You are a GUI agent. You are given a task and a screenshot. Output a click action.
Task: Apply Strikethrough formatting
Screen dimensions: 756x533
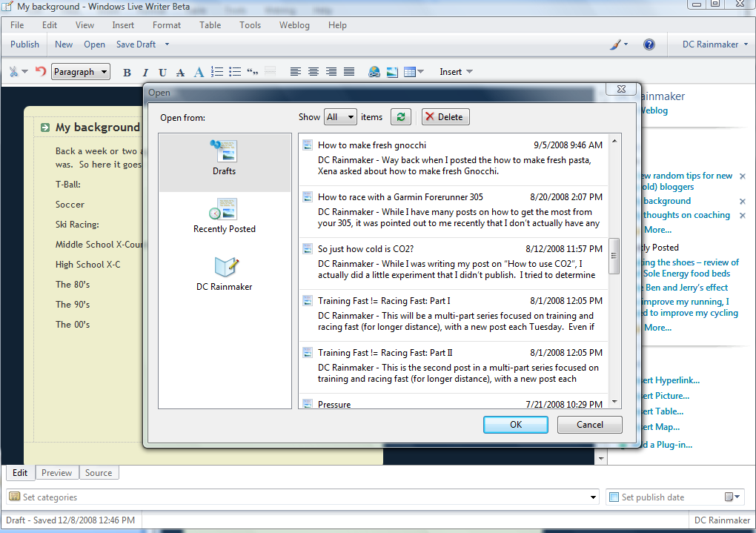pos(180,73)
